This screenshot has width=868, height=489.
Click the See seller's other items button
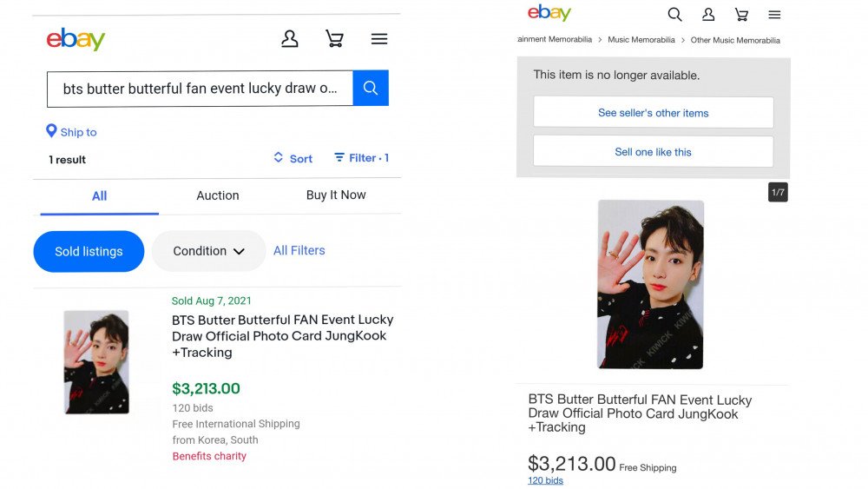pyautogui.click(x=653, y=113)
